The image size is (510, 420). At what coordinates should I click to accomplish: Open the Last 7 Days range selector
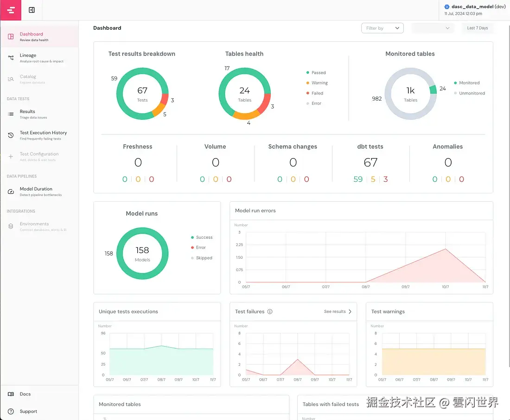tap(477, 28)
